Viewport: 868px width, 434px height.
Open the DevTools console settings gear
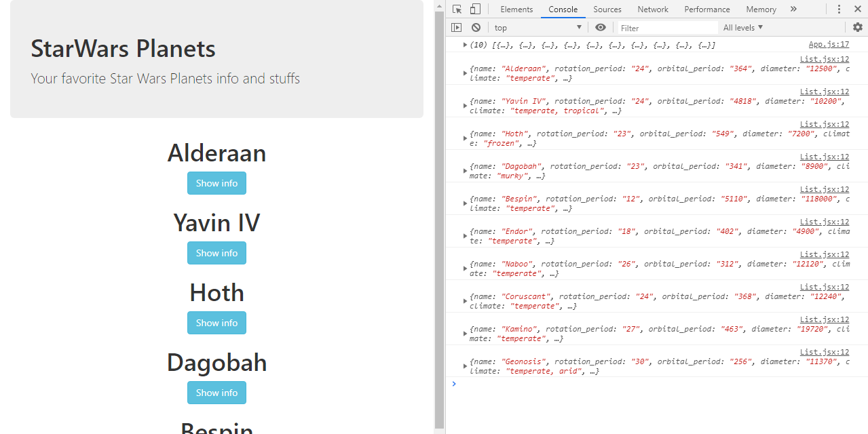[x=857, y=27]
